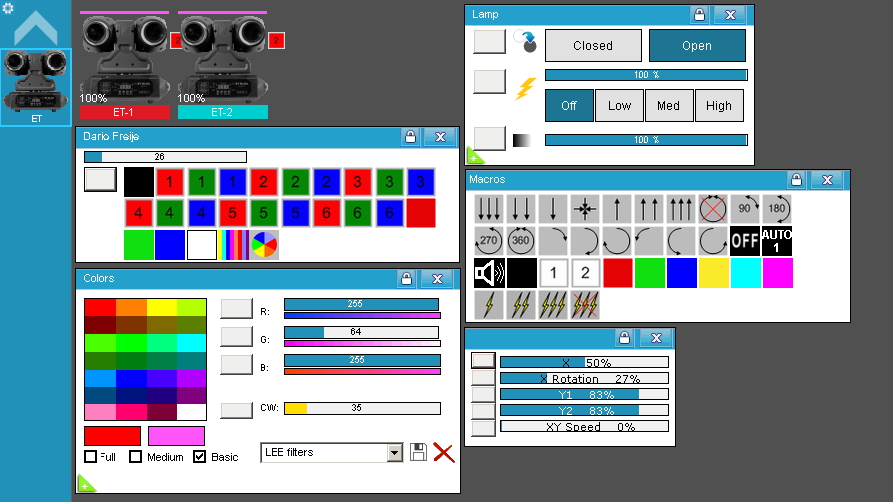Choose the color wheel preset
Viewport: 893px width, 502px height.
click(264, 245)
